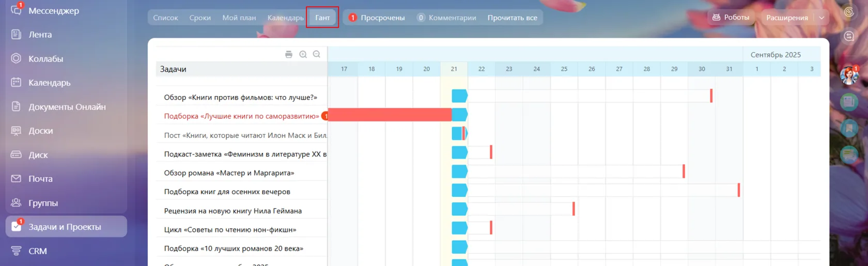Open task Подборка «10 лучших романов 20 века»
This screenshot has width=868, height=266.
coord(234,248)
